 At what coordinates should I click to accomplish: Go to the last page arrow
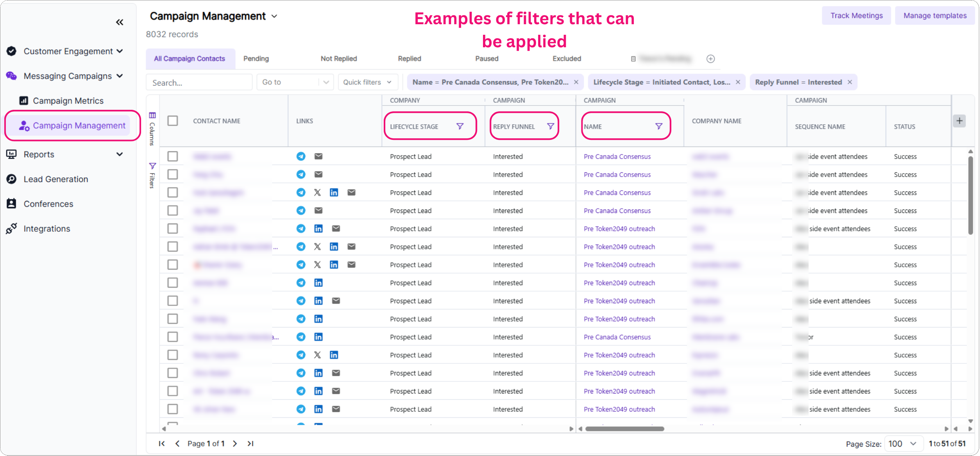click(250, 443)
